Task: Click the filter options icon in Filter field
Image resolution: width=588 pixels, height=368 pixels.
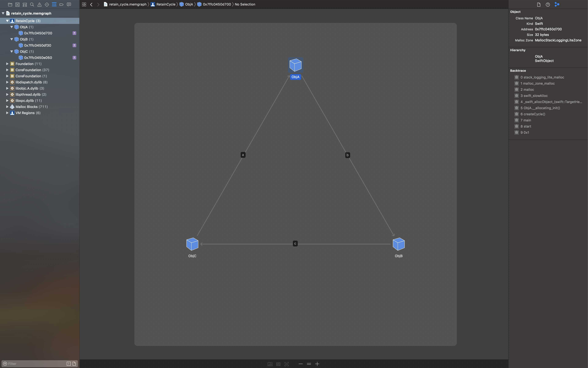Action: (5, 364)
